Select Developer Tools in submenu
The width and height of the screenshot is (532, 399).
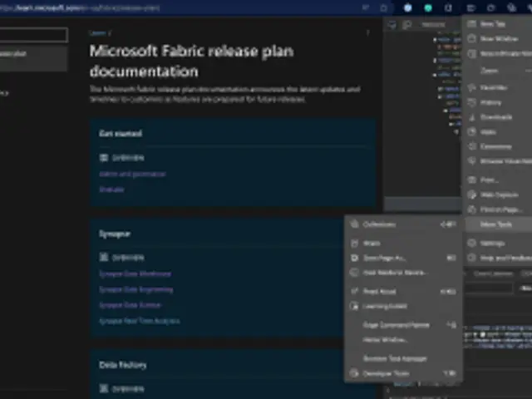(403, 373)
